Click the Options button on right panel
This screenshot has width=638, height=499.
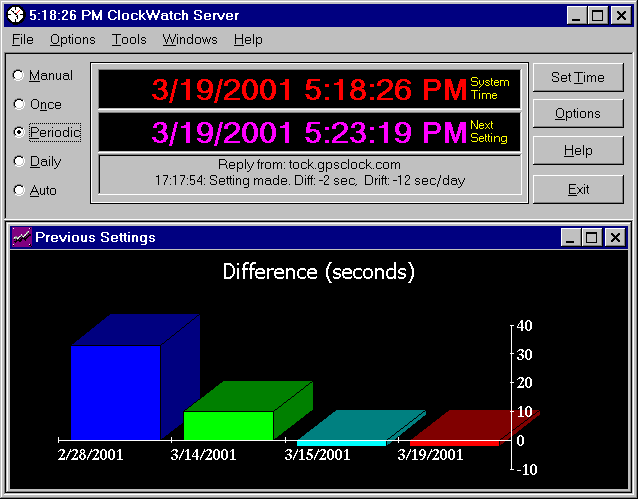[x=578, y=114]
